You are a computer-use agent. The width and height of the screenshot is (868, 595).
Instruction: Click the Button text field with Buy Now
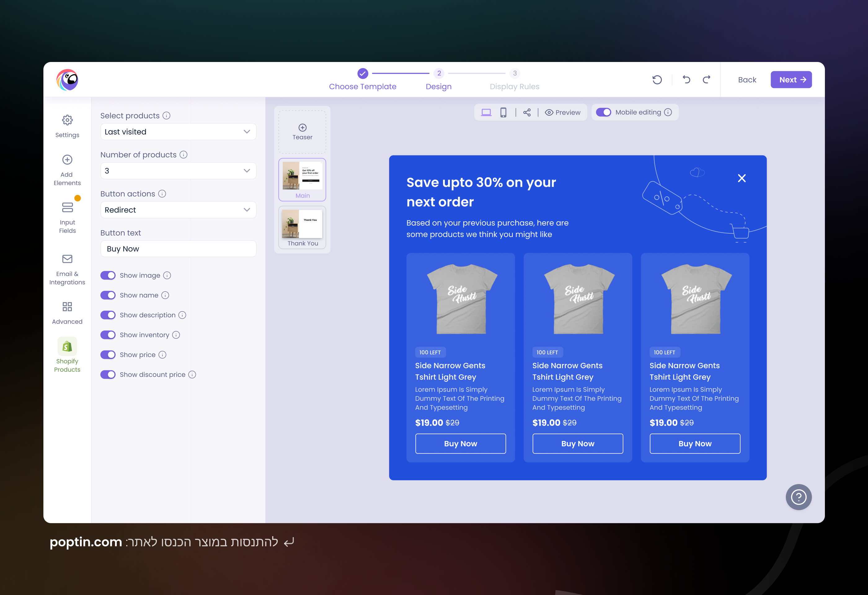tap(178, 249)
